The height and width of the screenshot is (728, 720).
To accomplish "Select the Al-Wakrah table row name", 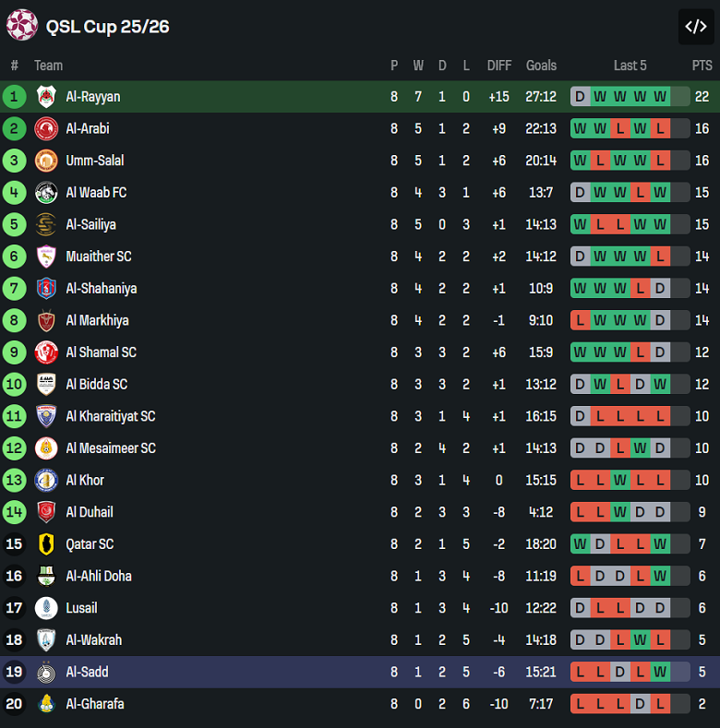I will pyautogui.click(x=93, y=640).
